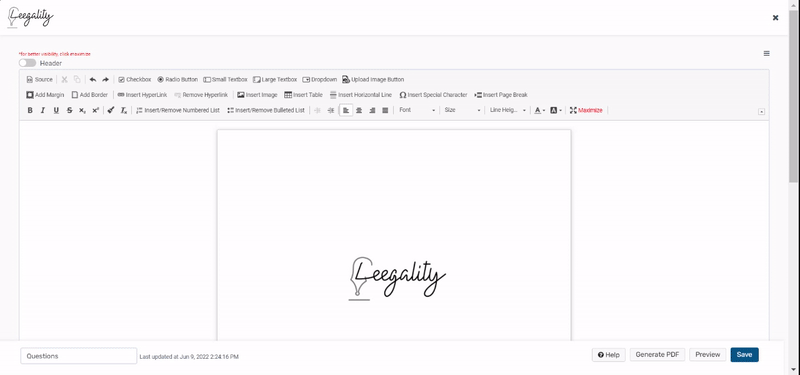Click the Decrease Indent icon
Image resolution: width=800 pixels, height=375 pixels.
(317, 110)
